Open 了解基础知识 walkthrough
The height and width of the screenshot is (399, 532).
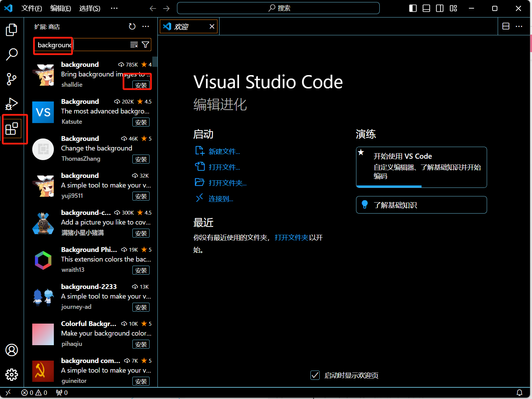point(422,205)
